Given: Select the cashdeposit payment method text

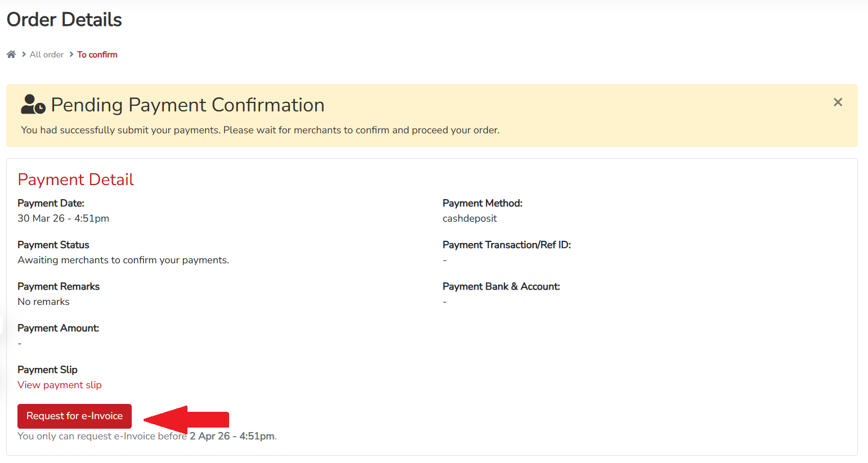Looking at the screenshot, I should click(469, 218).
